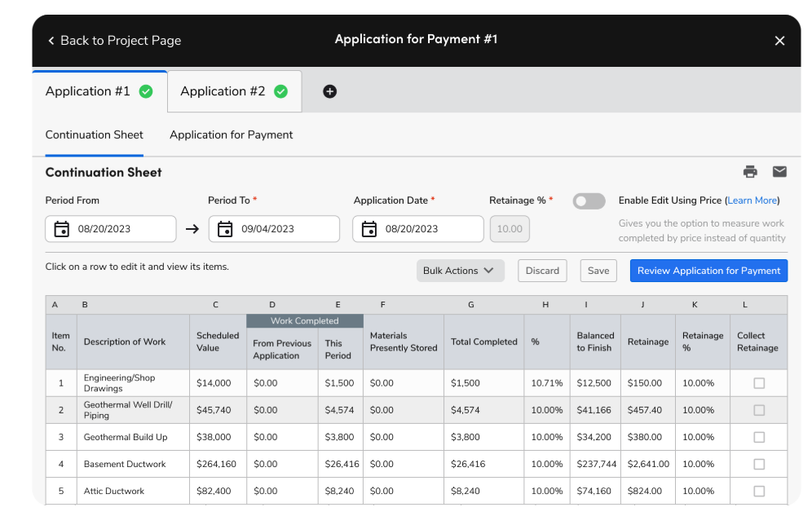Switch to the Application for Payment tab
This screenshot has height=516, width=812.
pyautogui.click(x=231, y=135)
